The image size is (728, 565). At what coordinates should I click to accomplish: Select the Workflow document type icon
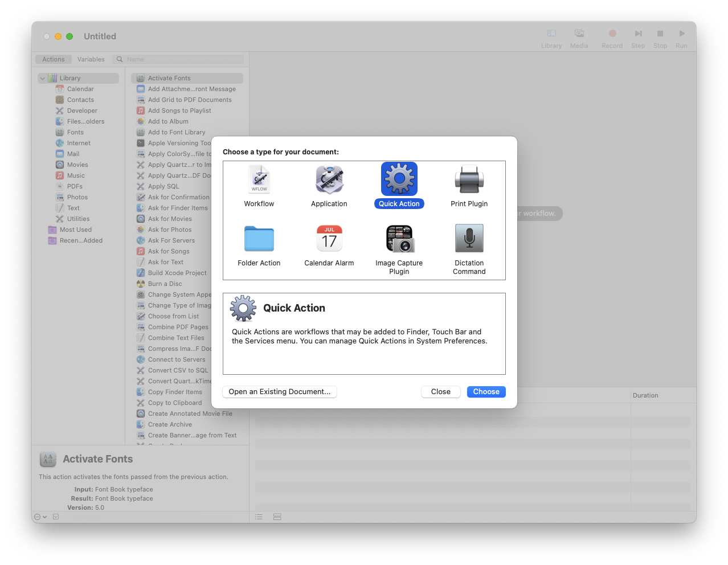259,178
